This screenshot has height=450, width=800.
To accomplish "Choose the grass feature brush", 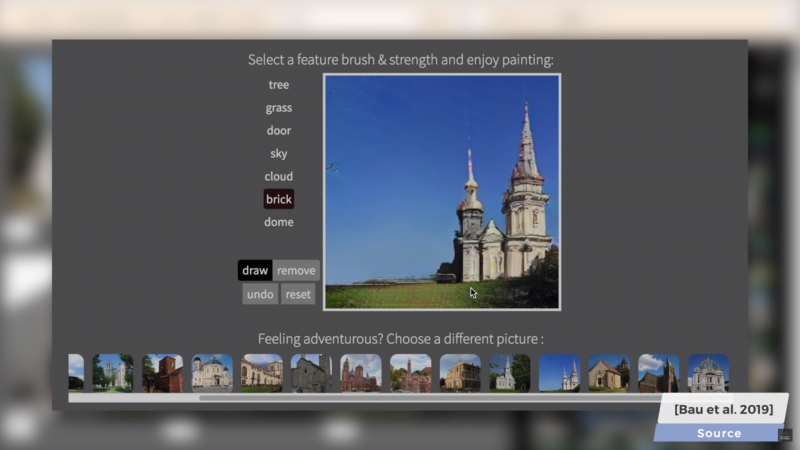I will (278, 108).
